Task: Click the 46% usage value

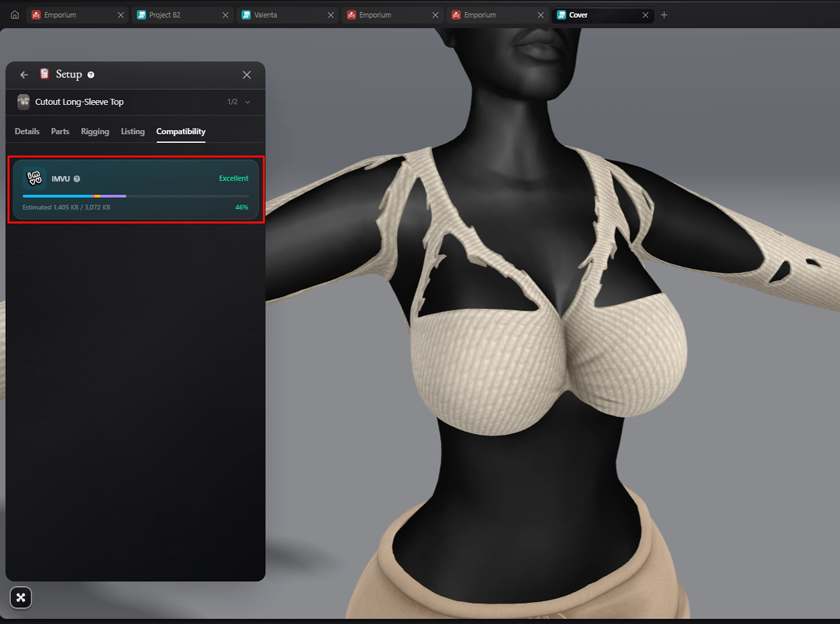Action: coord(242,207)
